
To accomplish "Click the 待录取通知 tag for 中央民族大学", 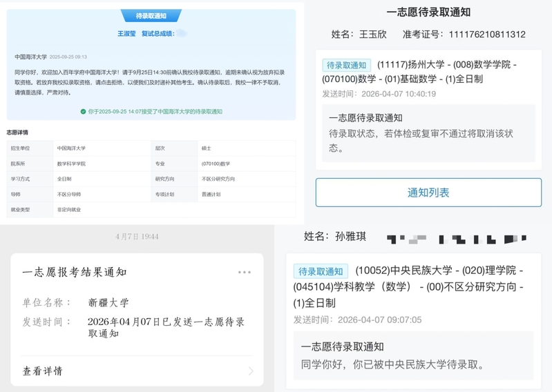I will coord(321,271).
